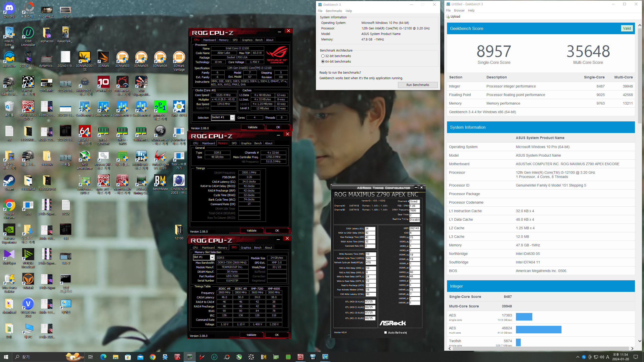The width and height of the screenshot is (644, 362).
Task: Open the LinX-0918 desktop icon
Action: pyautogui.click(x=179, y=109)
